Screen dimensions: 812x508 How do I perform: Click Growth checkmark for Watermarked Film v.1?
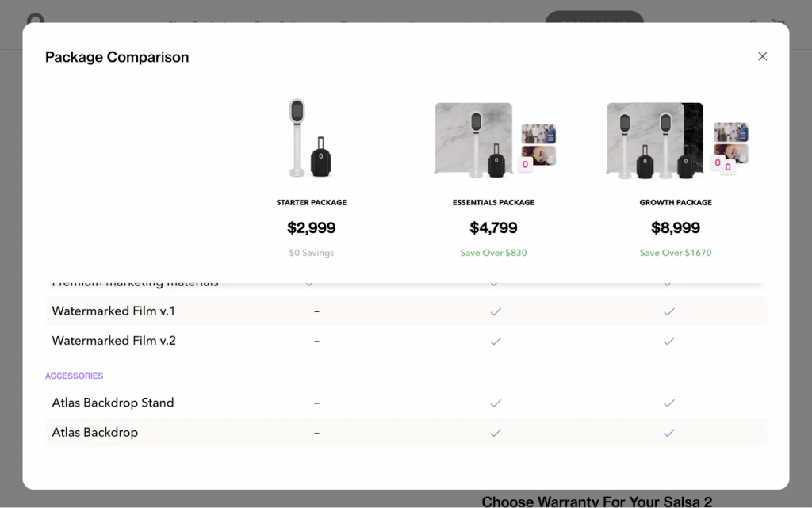pyautogui.click(x=669, y=311)
